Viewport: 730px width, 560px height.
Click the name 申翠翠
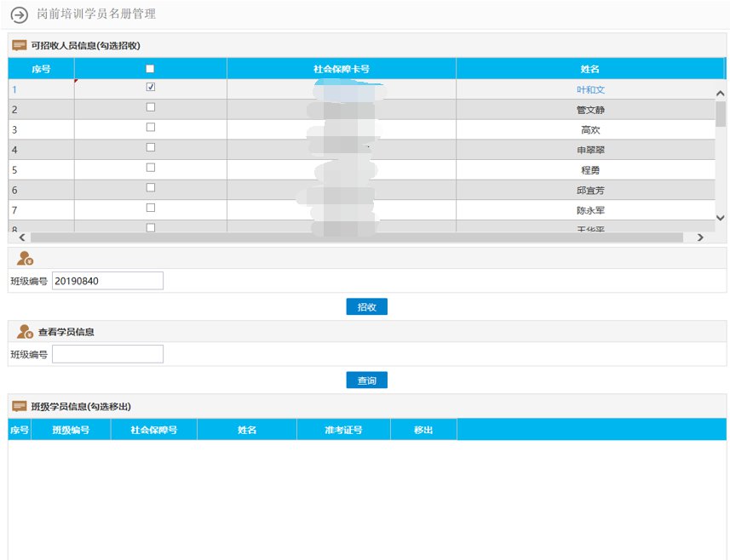click(590, 150)
